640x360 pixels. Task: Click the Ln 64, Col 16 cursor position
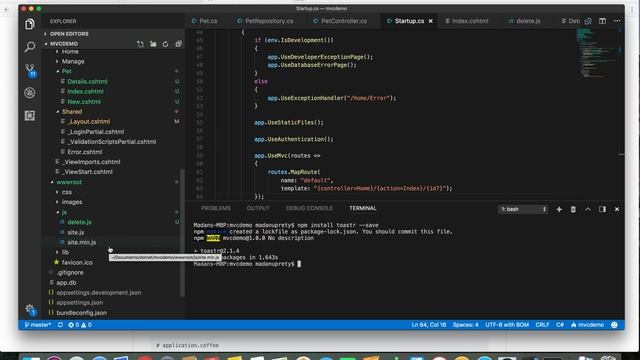tap(429, 325)
